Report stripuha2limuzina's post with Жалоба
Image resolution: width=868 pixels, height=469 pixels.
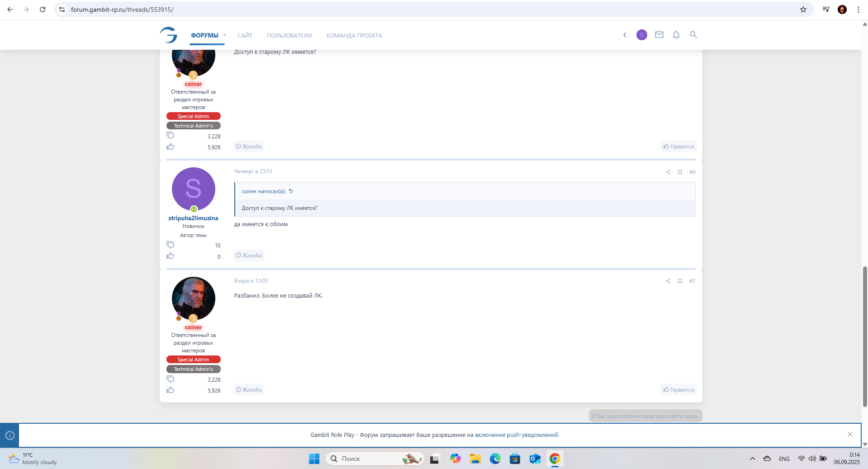point(249,256)
